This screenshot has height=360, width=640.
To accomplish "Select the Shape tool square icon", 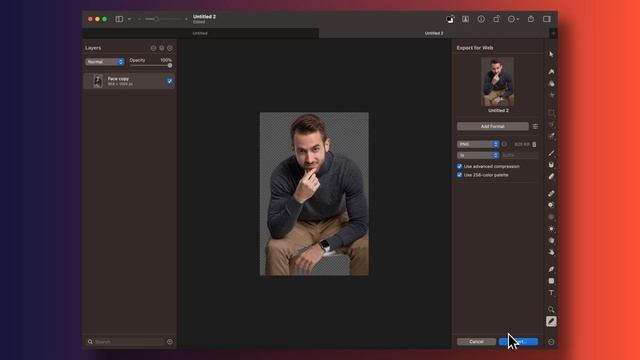I will [551, 281].
